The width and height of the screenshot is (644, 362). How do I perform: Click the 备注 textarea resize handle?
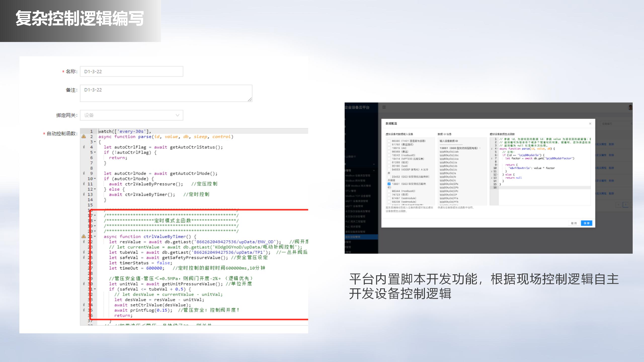250,100
